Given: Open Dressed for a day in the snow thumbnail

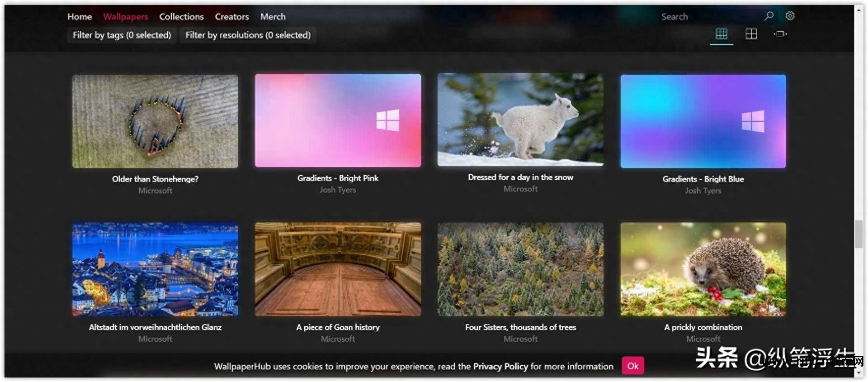Looking at the screenshot, I should [x=520, y=119].
